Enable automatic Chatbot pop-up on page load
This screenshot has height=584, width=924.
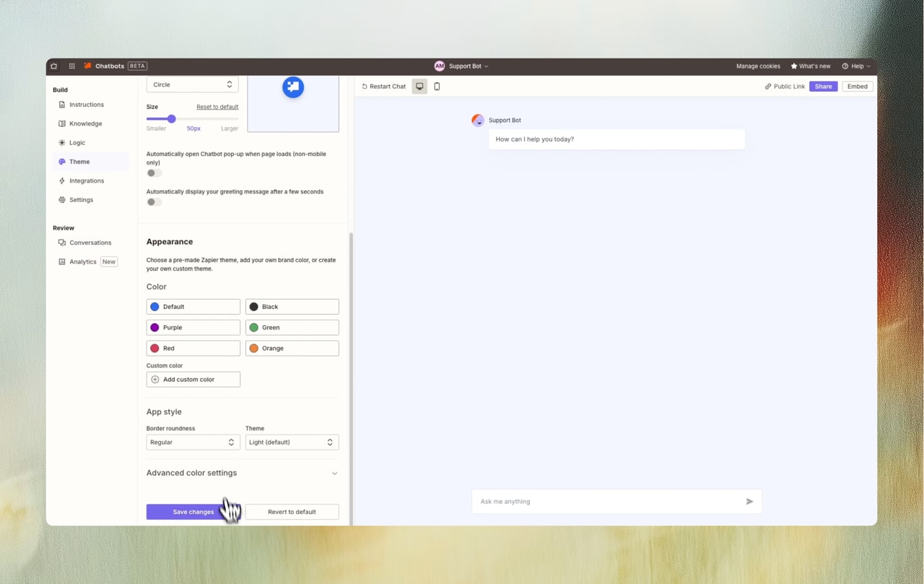pos(154,173)
